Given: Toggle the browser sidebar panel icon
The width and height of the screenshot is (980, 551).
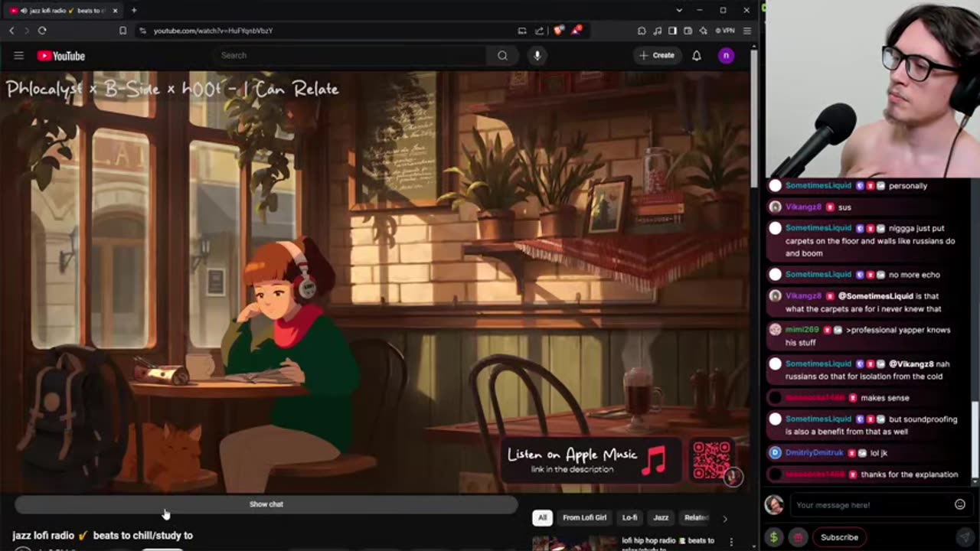Looking at the screenshot, I should [672, 31].
